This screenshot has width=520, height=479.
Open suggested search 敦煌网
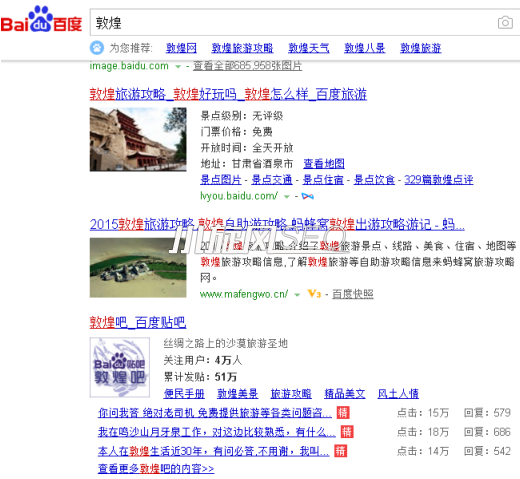181,48
